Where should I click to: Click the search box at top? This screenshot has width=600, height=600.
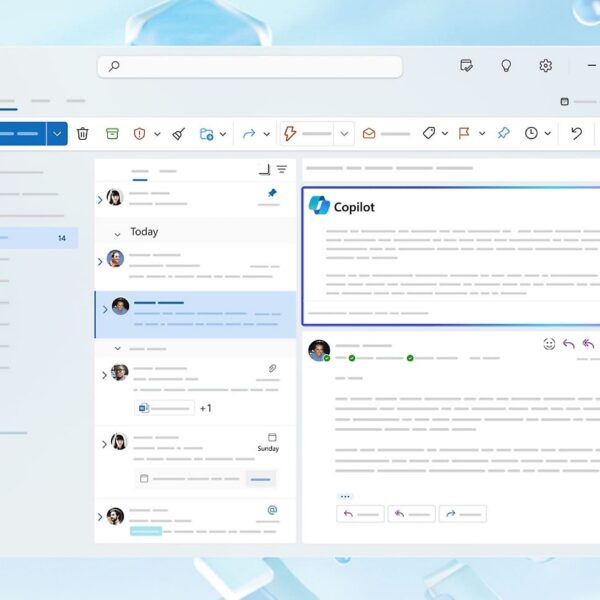click(250, 67)
